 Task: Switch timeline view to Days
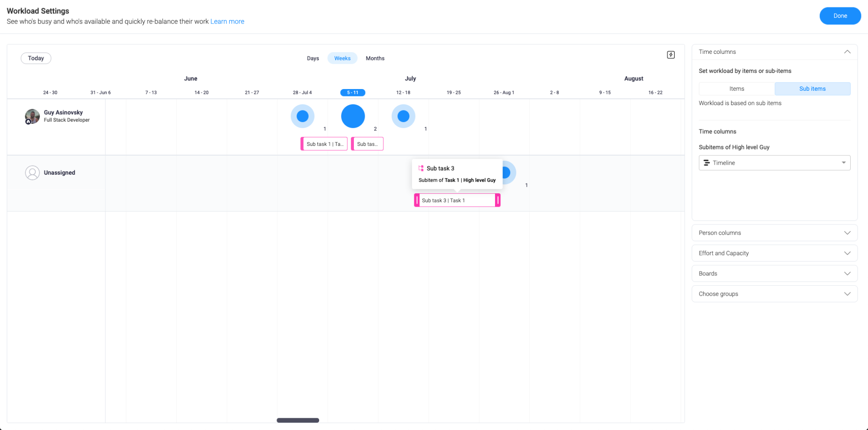[313, 58]
